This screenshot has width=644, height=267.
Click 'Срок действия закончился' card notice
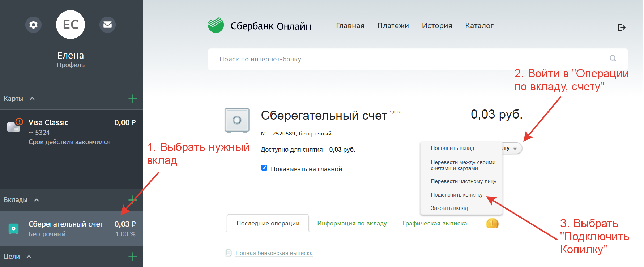[69, 142]
